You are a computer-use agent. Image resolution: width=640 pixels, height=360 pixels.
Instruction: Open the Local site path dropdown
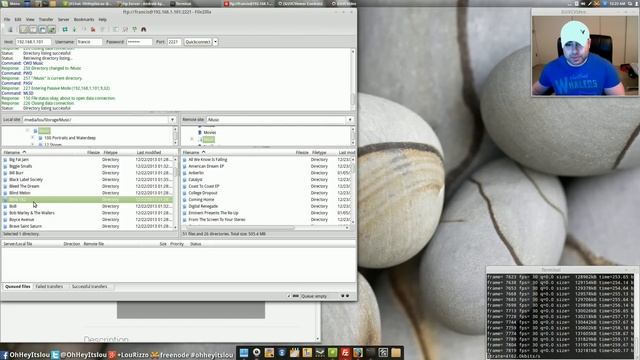coord(172,120)
